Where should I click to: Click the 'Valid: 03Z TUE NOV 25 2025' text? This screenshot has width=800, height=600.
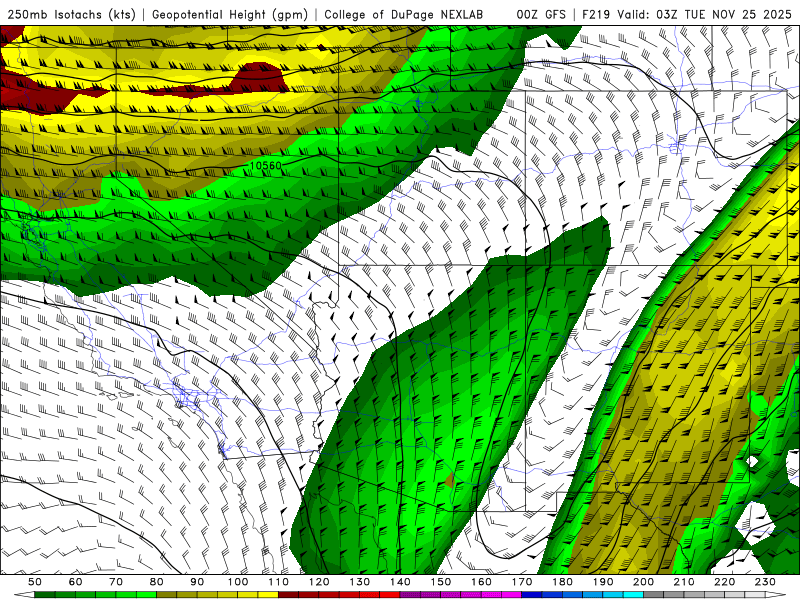pos(705,14)
